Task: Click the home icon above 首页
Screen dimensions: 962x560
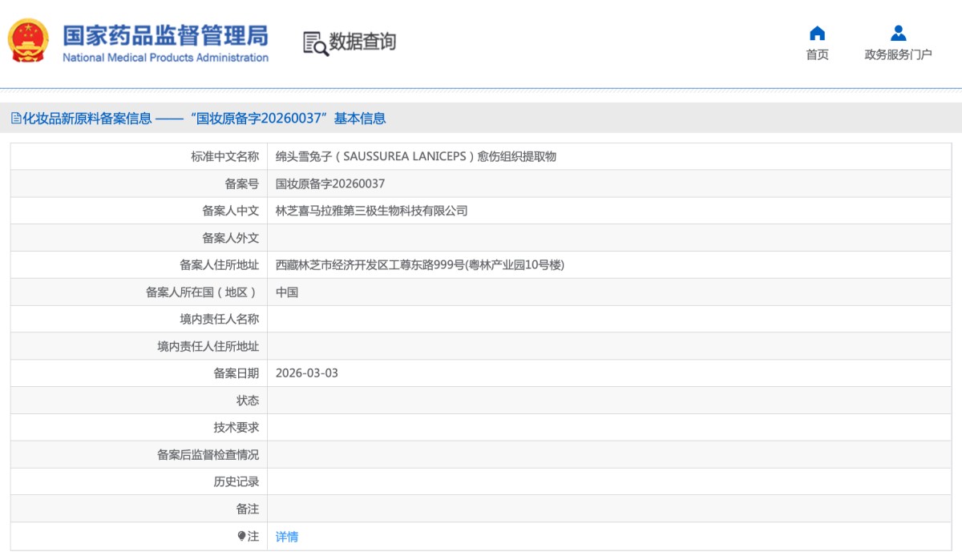Action: click(817, 33)
